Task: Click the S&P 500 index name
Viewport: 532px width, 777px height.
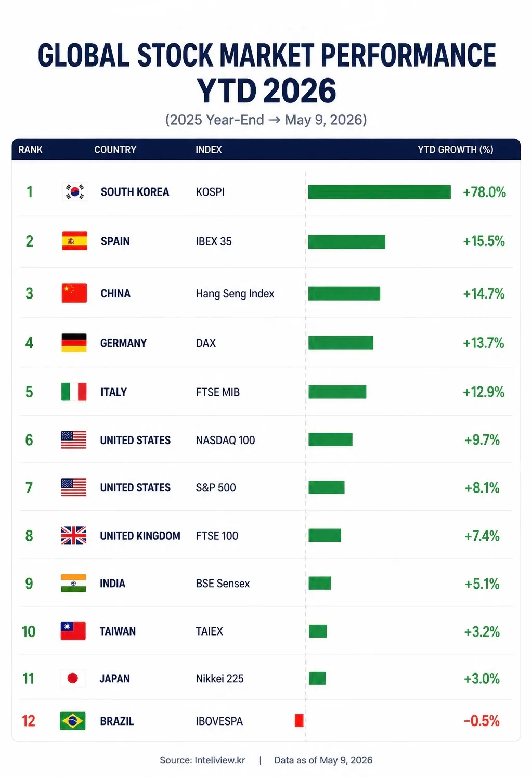Action: [216, 488]
